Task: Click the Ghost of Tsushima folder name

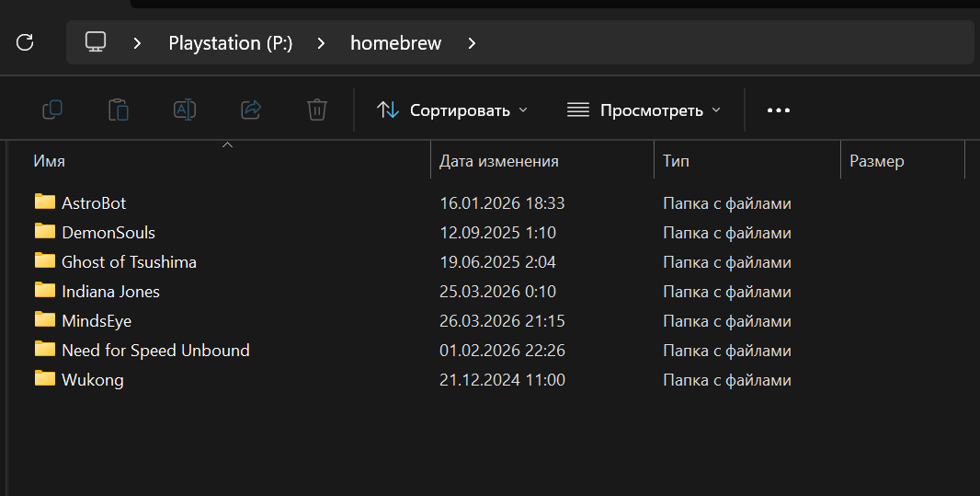Action: point(130,261)
